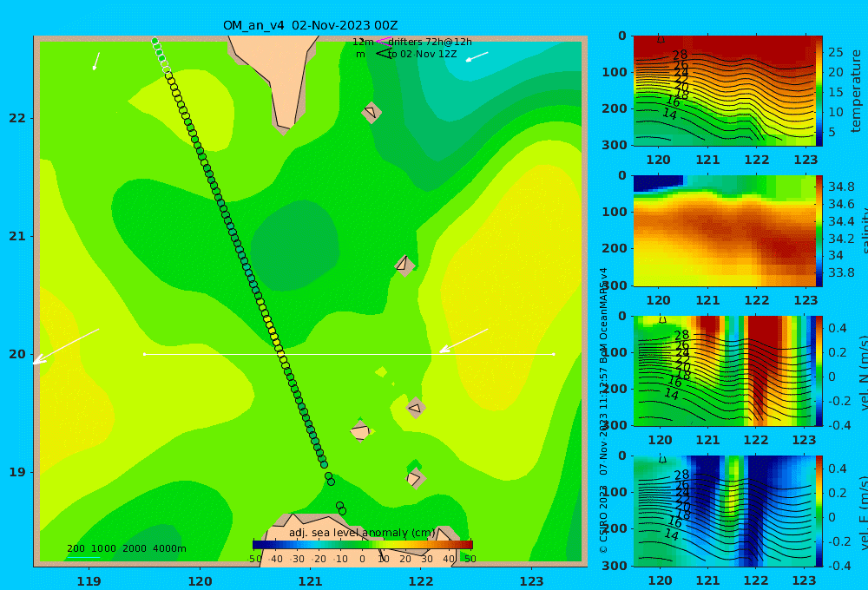Open the eastward velocity section plot
The image size is (868, 590).
pos(724,511)
